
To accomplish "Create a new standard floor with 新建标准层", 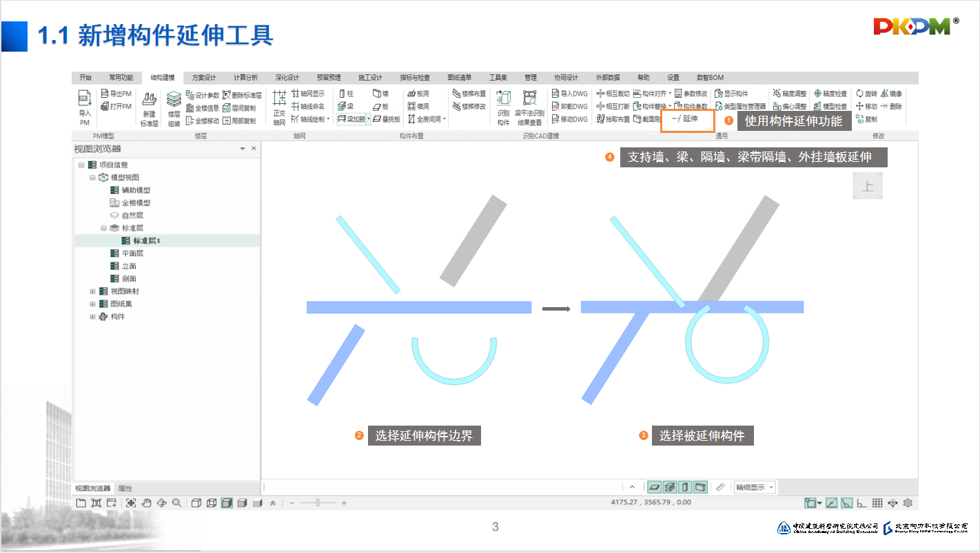I will [150, 109].
